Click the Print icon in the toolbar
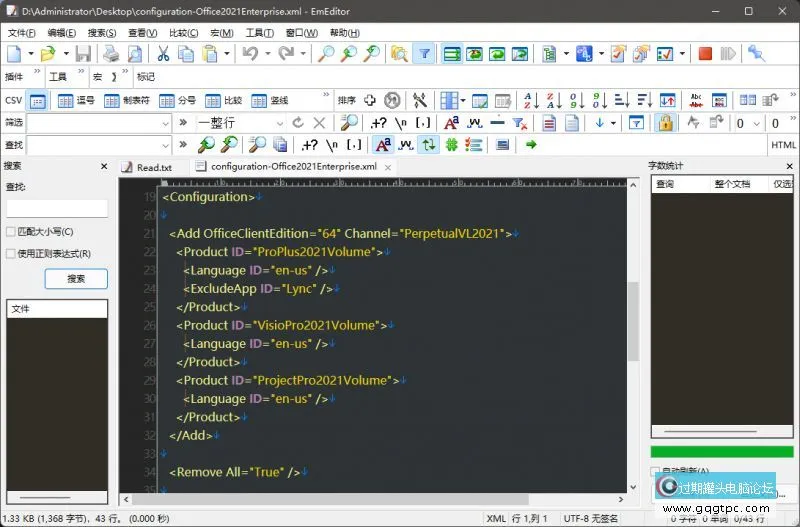The height and width of the screenshot is (527, 800). [x=112, y=54]
